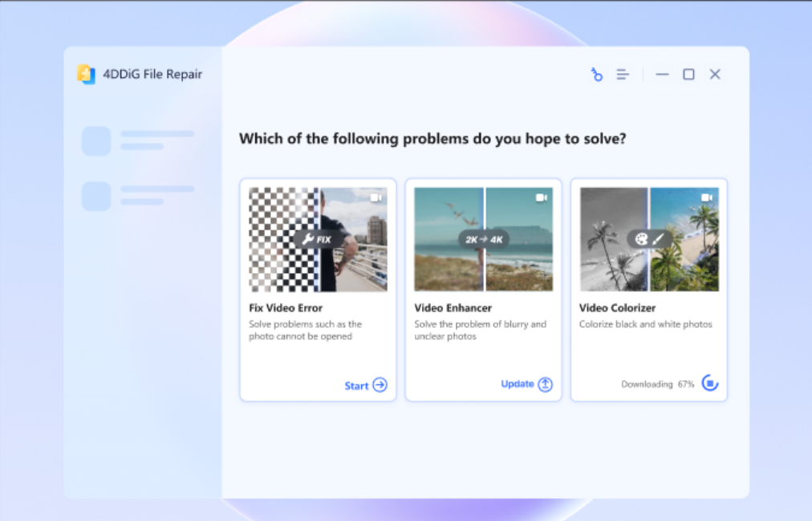Viewport: 812px width, 521px height.
Task: Click the 2K to 4K badge
Action: (484, 239)
